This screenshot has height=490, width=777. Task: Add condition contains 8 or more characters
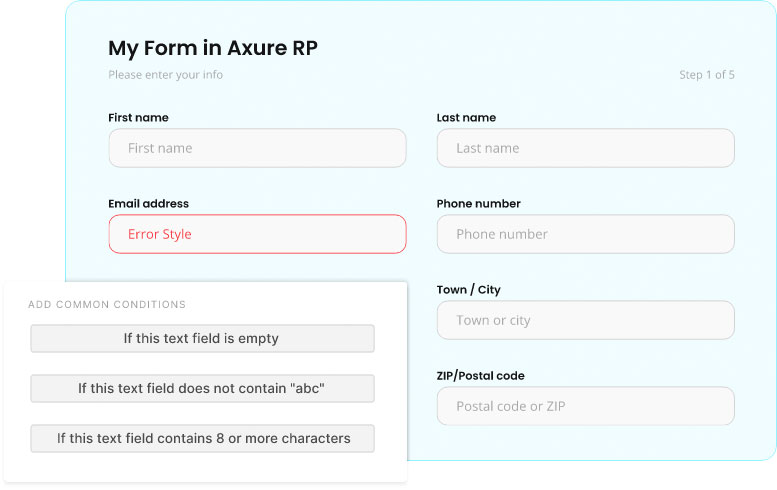(x=202, y=438)
